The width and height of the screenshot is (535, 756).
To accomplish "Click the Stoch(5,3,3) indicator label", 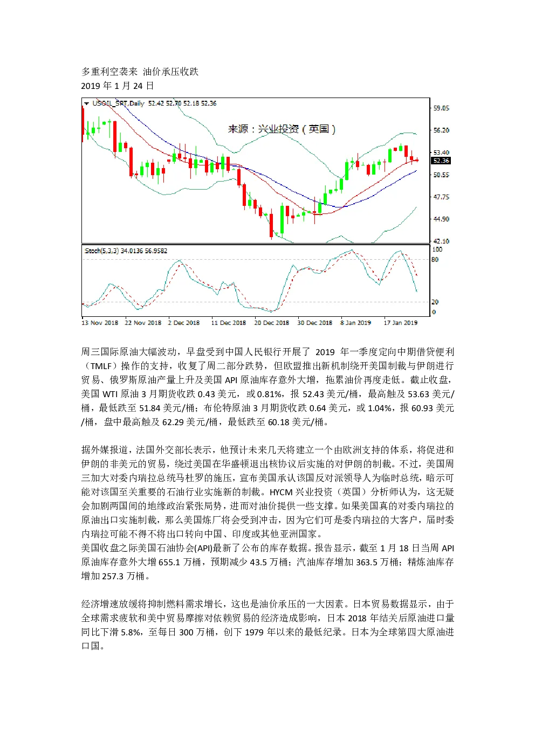I will click(x=102, y=251).
